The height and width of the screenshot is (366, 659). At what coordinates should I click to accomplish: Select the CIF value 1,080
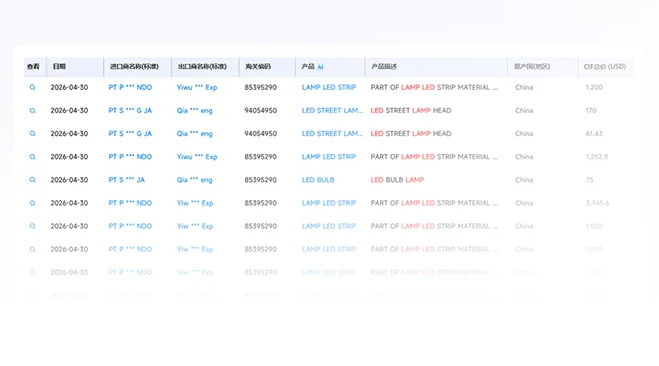coord(594,226)
